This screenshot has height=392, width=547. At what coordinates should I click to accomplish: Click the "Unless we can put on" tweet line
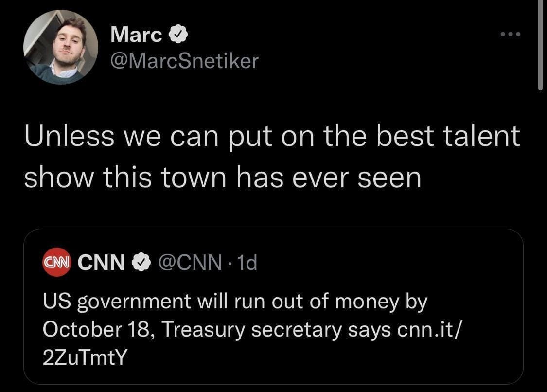pos(194,137)
